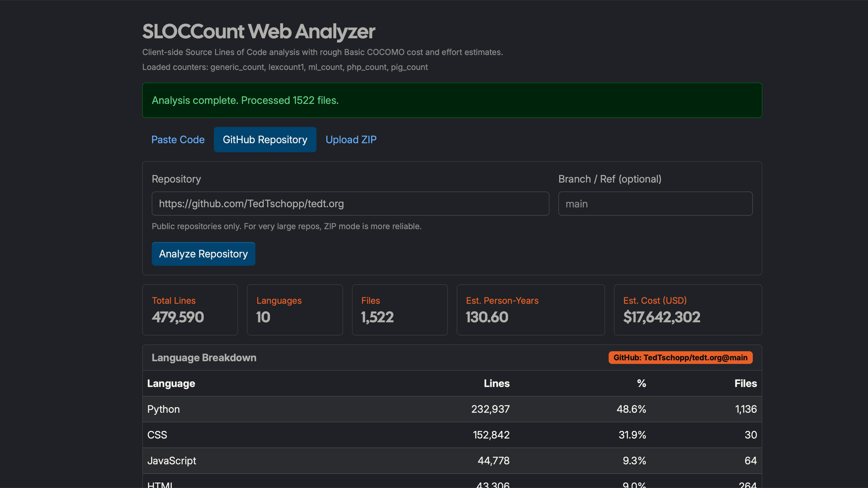The width and height of the screenshot is (868, 488).
Task: Click inside the Repository URL field
Action: pos(350,203)
